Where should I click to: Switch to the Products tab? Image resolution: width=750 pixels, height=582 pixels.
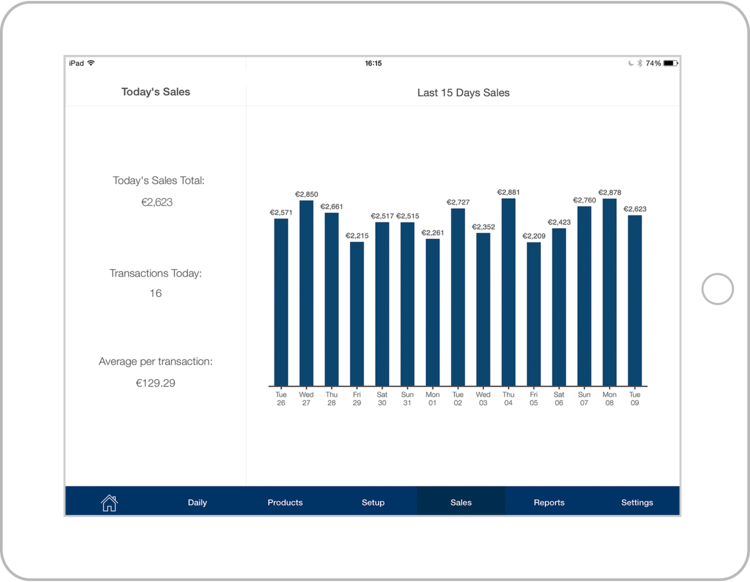pyautogui.click(x=285, y=503)
